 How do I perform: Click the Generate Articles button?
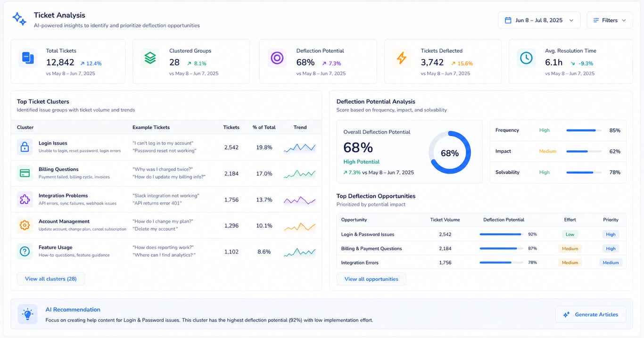pos(591,314)
